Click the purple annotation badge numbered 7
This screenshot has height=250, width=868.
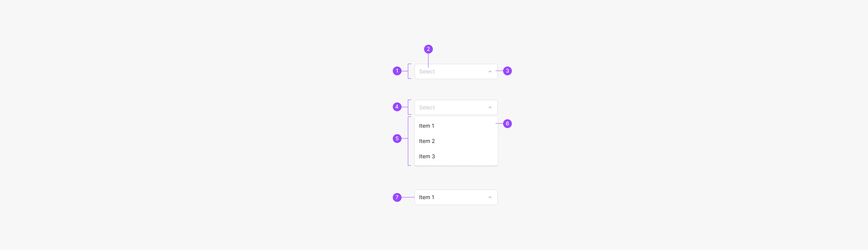(x=397, y=197)
